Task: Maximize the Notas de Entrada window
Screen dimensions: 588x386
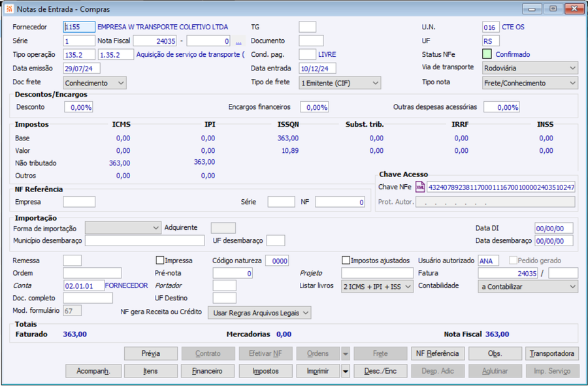Action: (x=553, y=8)
